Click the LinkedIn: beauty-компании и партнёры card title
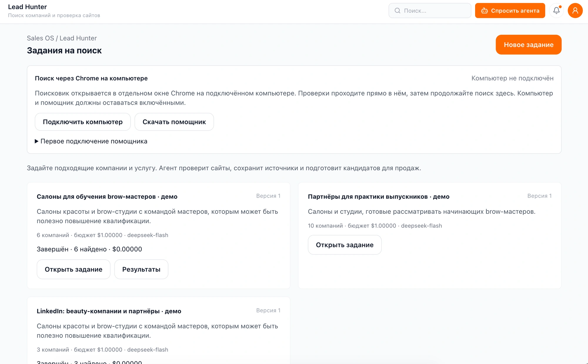 (x=109, y=311)
